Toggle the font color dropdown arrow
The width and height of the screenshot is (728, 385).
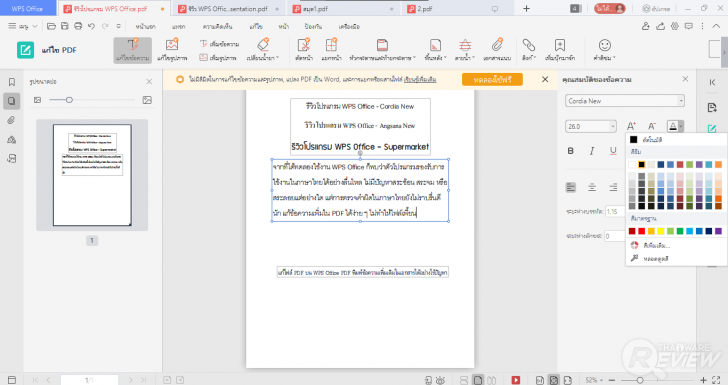pos(681,126)
